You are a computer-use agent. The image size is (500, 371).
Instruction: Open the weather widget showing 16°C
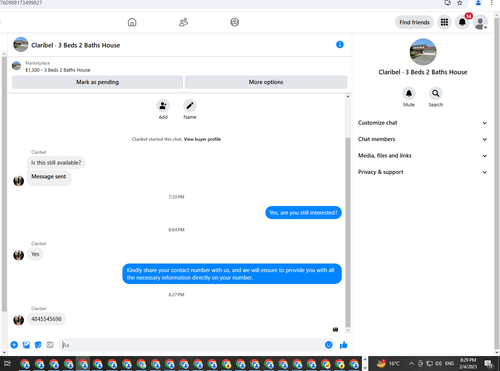coord(388,363)
